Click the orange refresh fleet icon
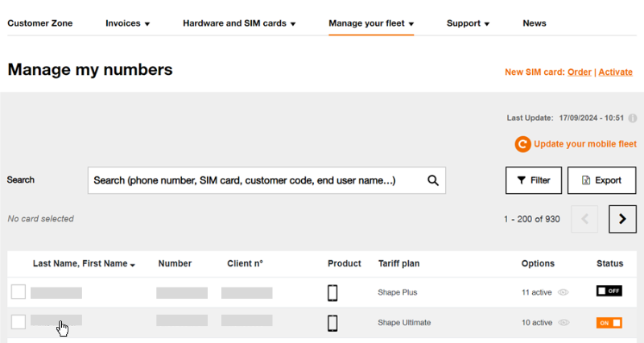Screen dimensions: 644x343 click(522, 144)
